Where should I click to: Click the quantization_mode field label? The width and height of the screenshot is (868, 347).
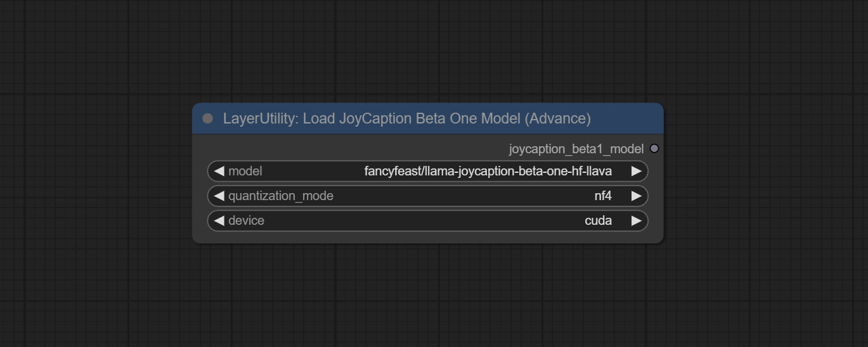tap(280, 196)
